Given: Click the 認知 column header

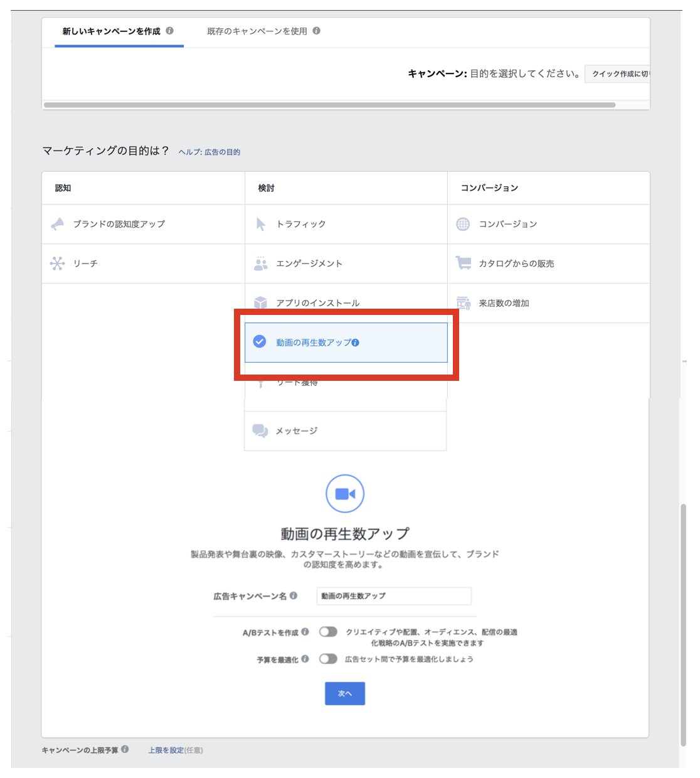Looking at the screenshot, I should 63,188.
